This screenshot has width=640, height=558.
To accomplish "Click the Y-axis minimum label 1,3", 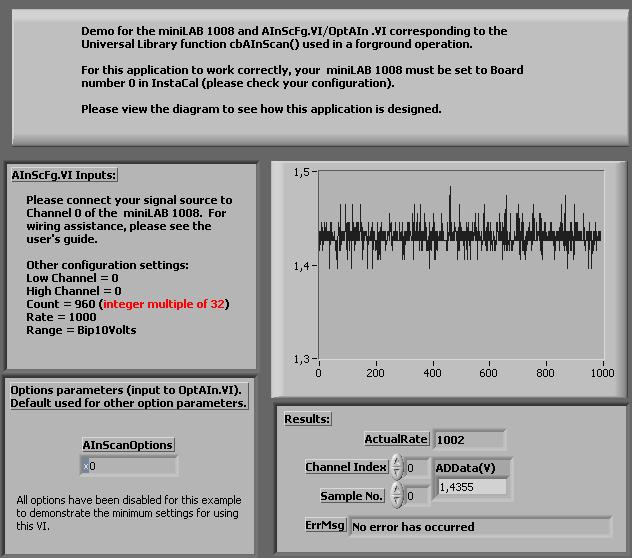I will pyautogui.click(x=302, y=359).
